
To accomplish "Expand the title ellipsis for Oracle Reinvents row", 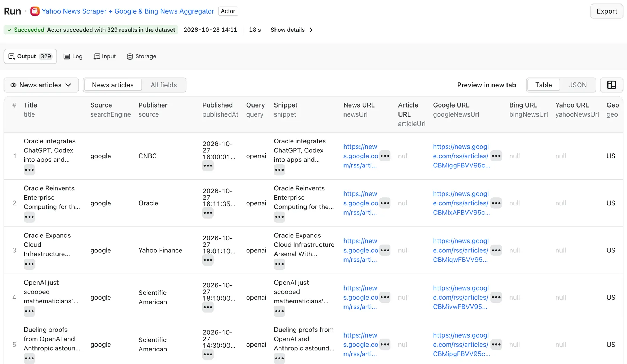I will pos(29,217).
